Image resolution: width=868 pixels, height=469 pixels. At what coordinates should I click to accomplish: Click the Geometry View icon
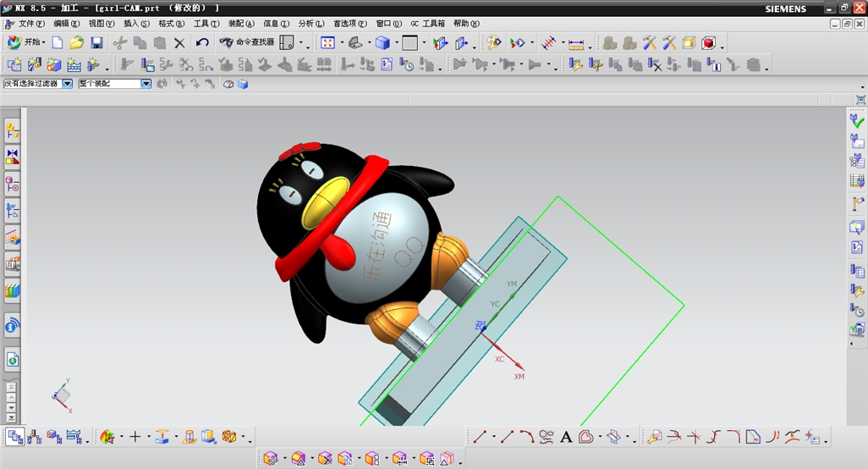tap(54, 438)
